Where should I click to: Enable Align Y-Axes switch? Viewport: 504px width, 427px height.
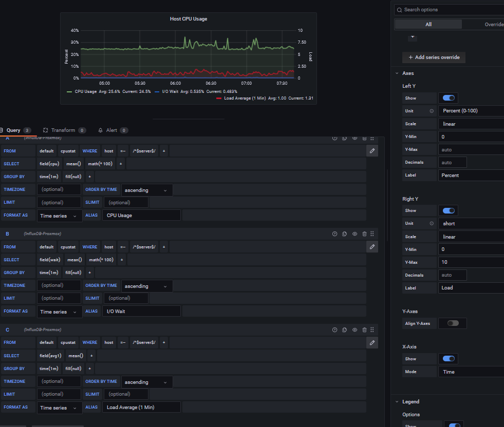coord(453,323)
